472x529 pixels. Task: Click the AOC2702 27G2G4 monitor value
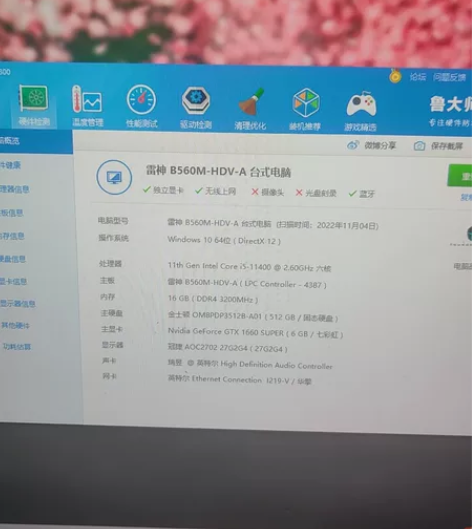(x=228, y=348)
